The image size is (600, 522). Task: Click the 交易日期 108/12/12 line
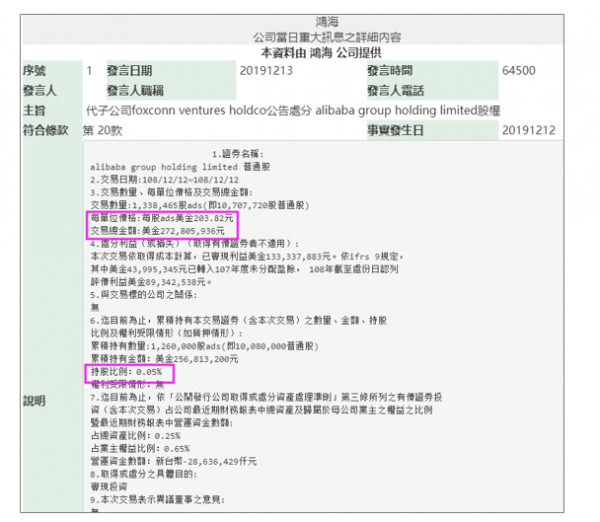(x=165, y=180)
